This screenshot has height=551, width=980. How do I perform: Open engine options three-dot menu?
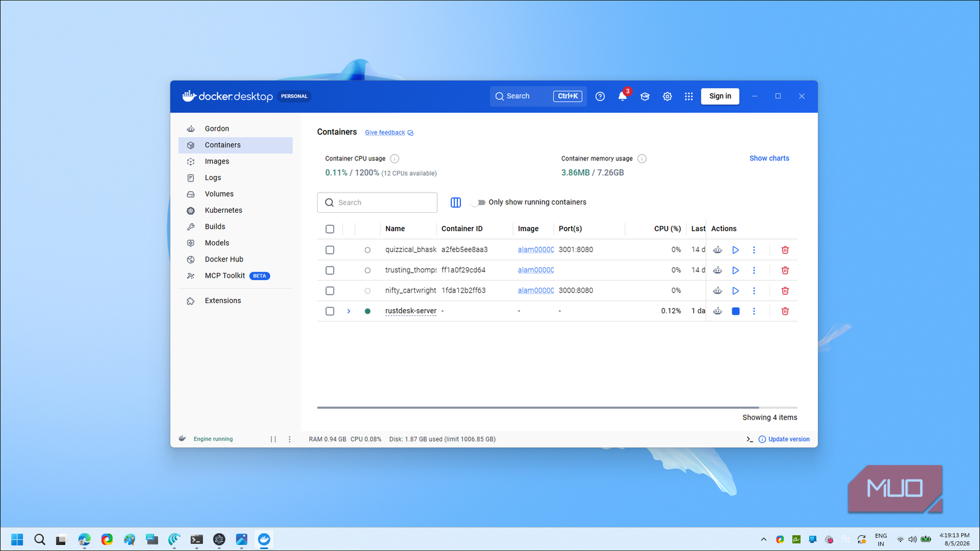point(290,439)
